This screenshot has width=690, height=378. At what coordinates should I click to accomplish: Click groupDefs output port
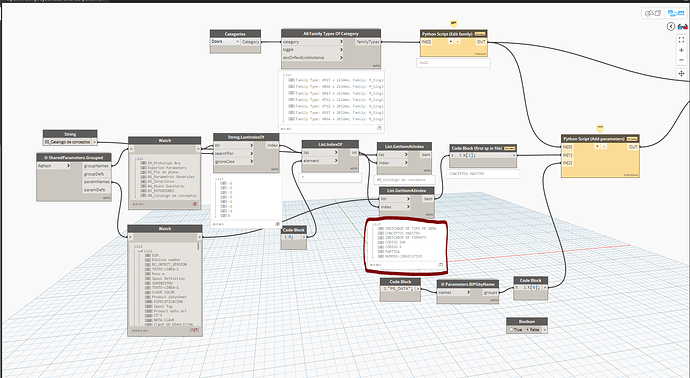[96, 174]
